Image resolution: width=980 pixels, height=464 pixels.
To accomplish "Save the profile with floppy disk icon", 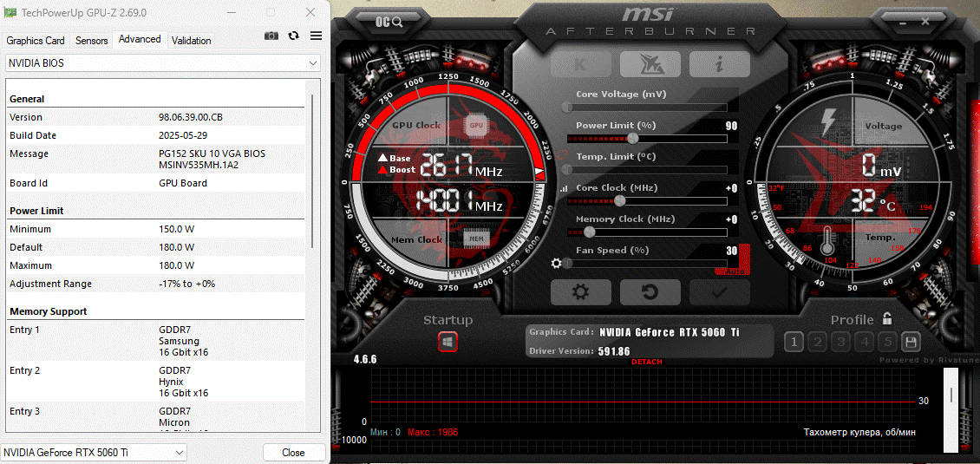I will (x=911, y=342).
